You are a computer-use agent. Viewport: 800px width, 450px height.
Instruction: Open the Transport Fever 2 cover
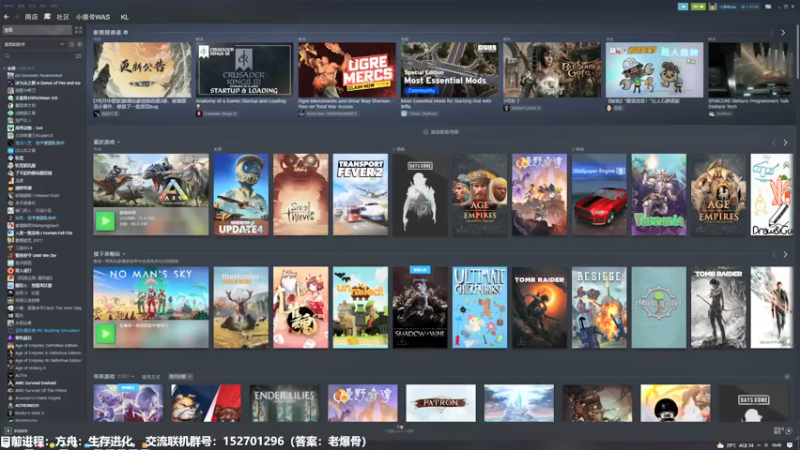point(360,194)
